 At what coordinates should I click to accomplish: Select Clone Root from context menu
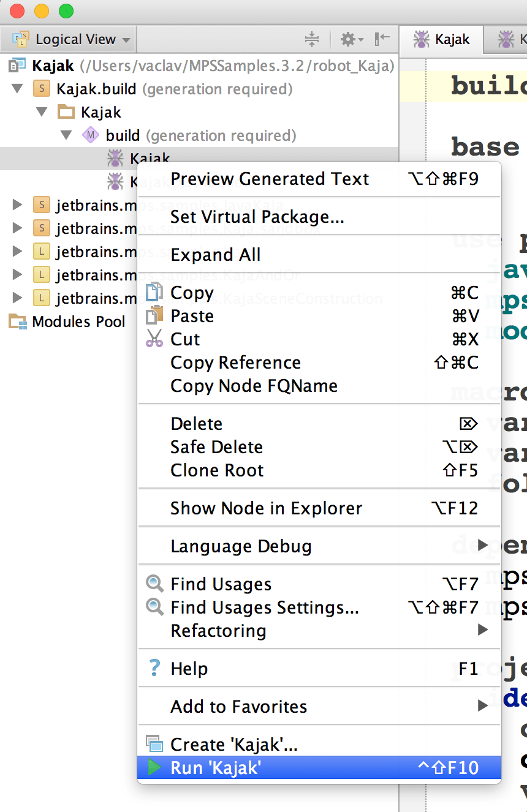217,470
